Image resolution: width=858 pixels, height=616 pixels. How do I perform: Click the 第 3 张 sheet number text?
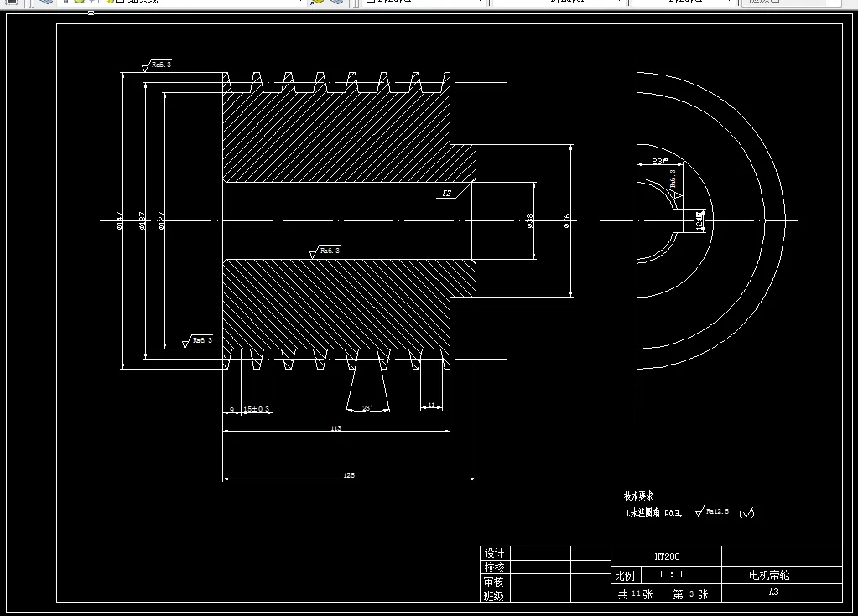click(x=690, y=594)
